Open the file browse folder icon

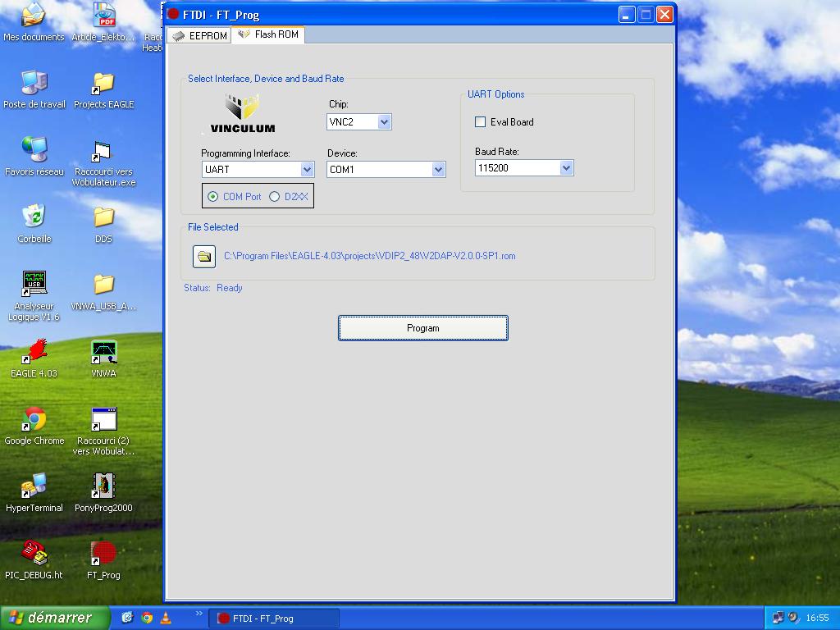pyautogui.click(x=204, y=257)
